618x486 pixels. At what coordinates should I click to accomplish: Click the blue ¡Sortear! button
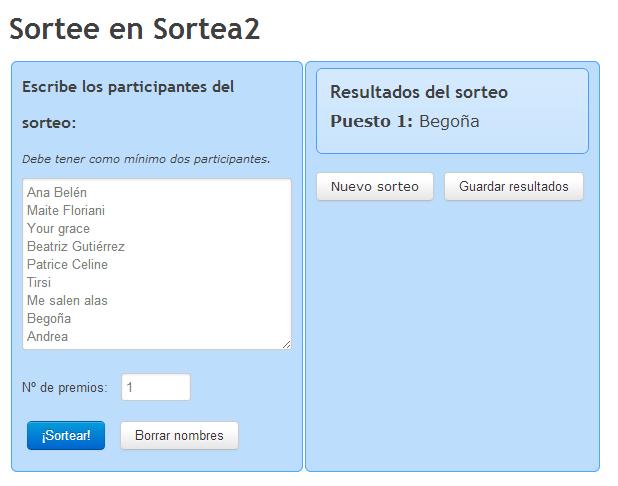coord(66,435)
